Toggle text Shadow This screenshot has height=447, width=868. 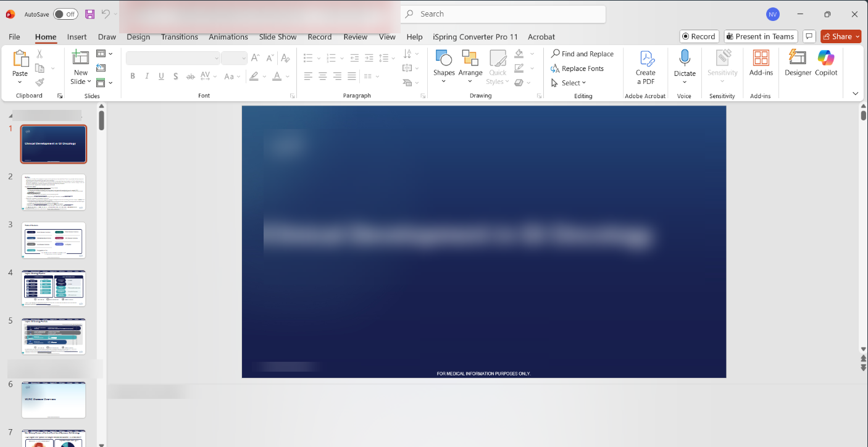click(176, 77)
